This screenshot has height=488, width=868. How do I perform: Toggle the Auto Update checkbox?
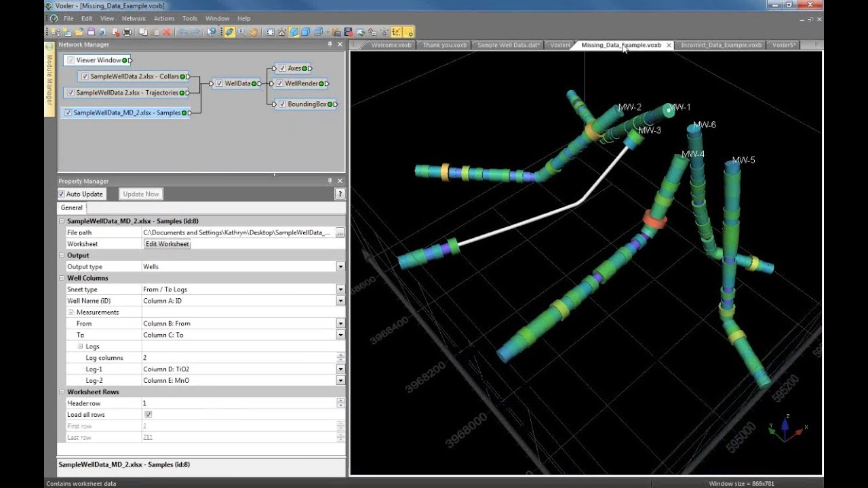pyautogui.click(x=62, y=194)
